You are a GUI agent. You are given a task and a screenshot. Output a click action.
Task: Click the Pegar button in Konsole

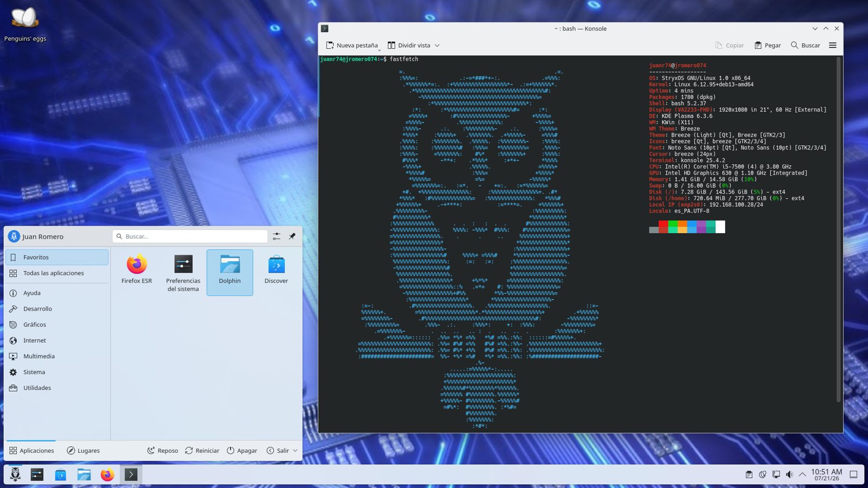pyautogui.click(x=767, y=46)
